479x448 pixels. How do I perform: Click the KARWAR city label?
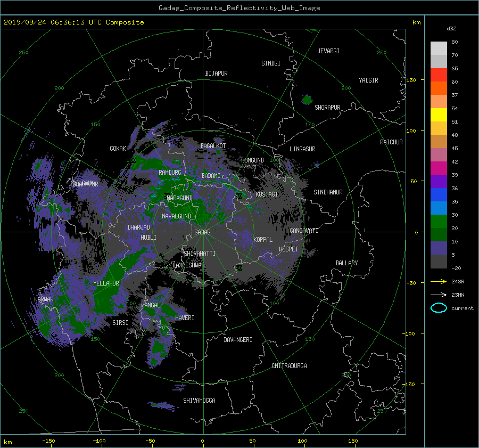(44, 299)
